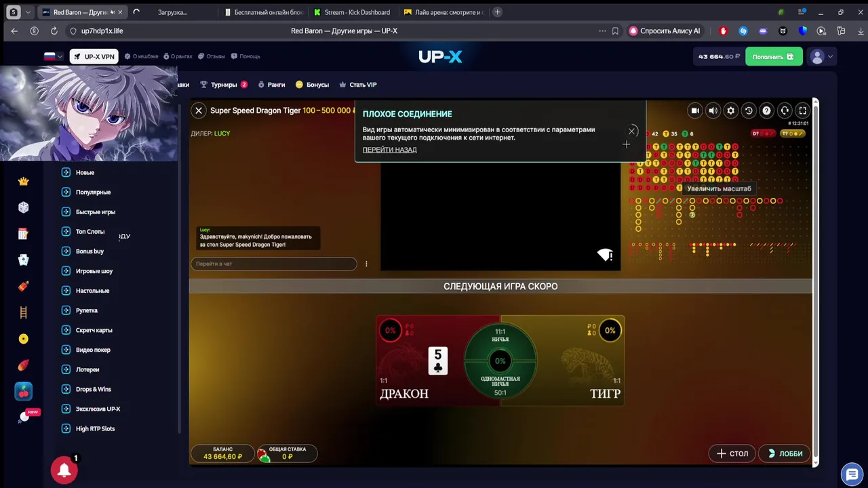Select the Игровые шоу category
Image resolution: width=868 pixels, height=488 pixels.
[x=94, y=270]
